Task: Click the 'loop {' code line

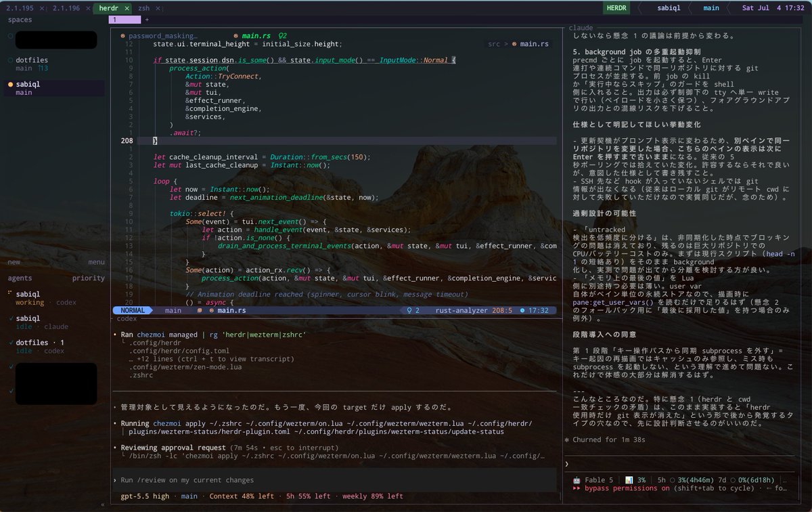Action: tap(165, 181)
